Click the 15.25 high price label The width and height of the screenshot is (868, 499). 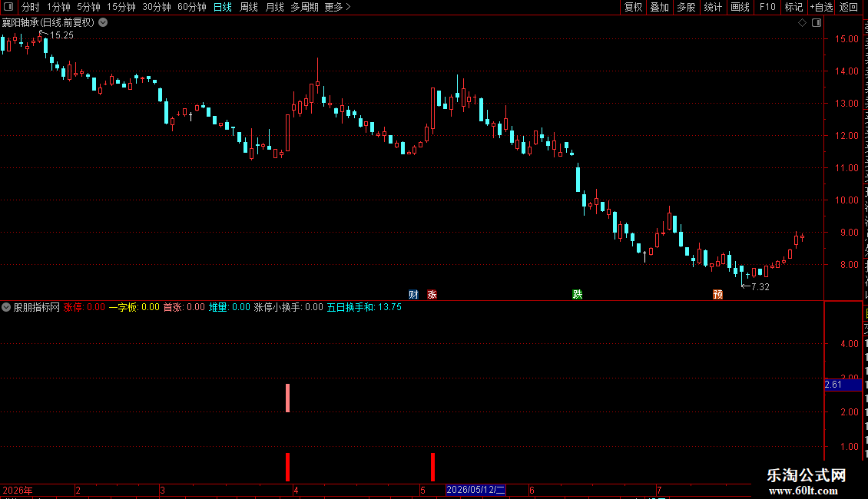(61, 35)
